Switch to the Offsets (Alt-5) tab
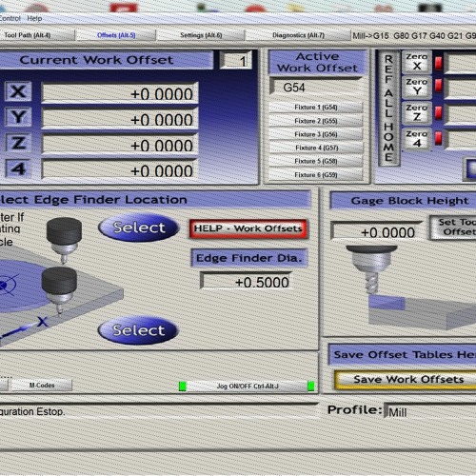 pos(116,35)
